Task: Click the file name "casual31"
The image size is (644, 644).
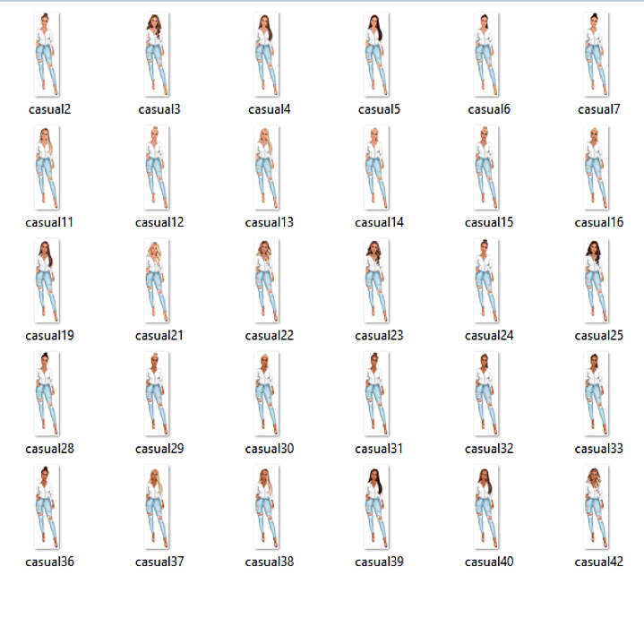Action: [379, 449]
